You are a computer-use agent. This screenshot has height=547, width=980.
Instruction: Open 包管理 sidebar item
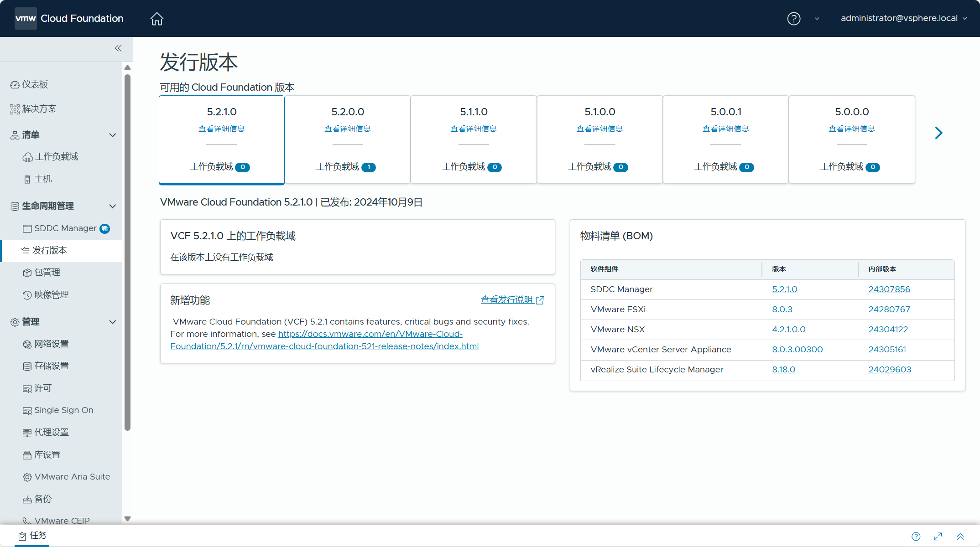tap(42, 273)
